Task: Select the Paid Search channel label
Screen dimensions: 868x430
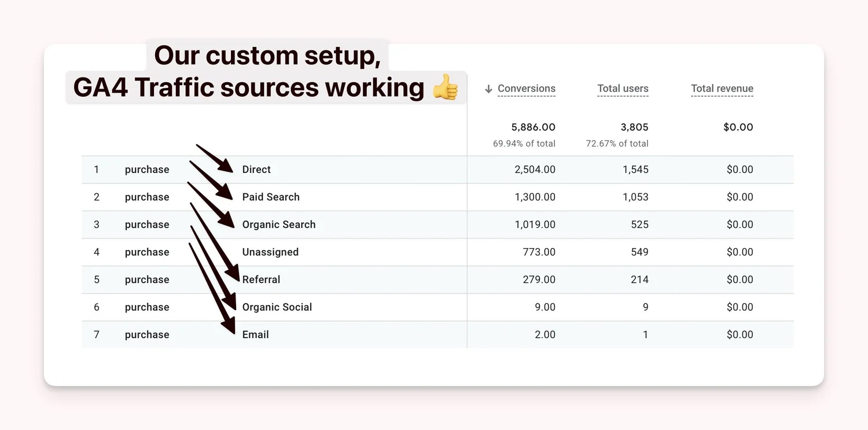Action: [x=271, y=197]
